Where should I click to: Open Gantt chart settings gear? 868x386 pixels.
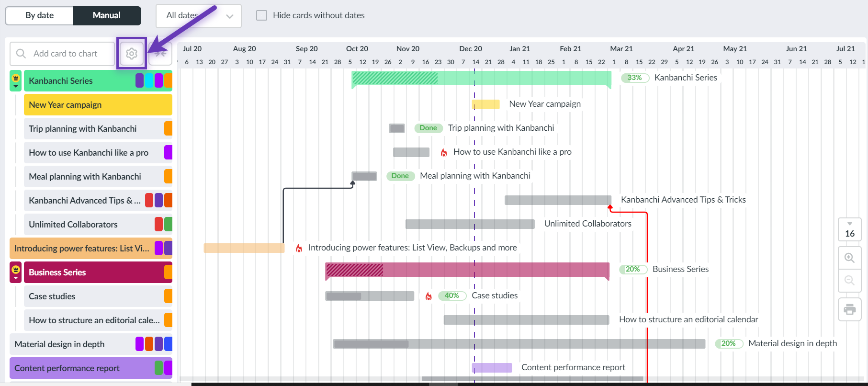[x=132, y=54]
